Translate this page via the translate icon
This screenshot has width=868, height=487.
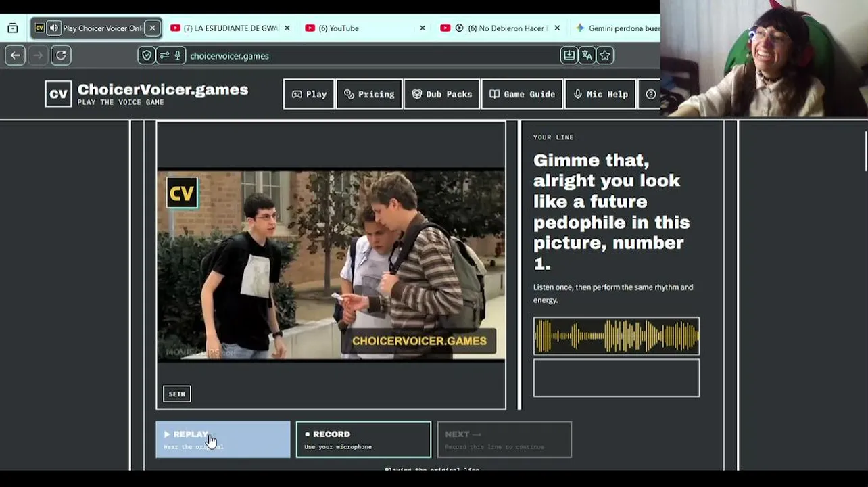pos(587,55)
